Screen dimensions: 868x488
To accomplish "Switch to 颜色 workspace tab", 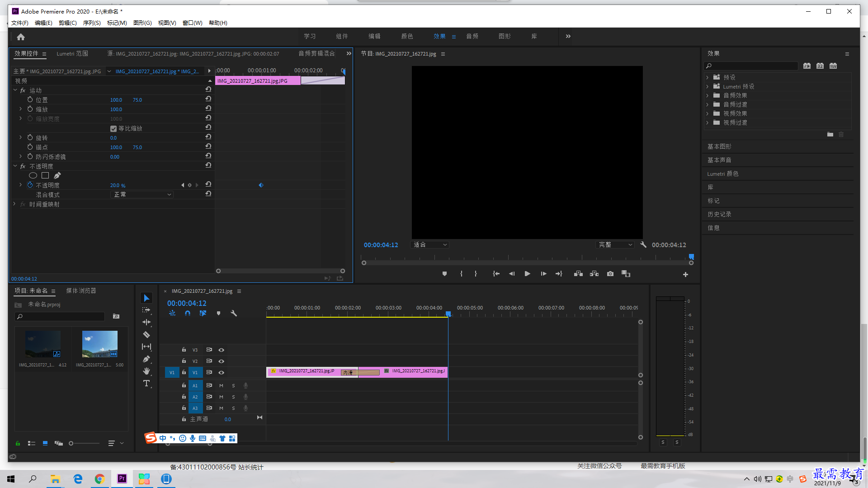I will click(407, 36).
